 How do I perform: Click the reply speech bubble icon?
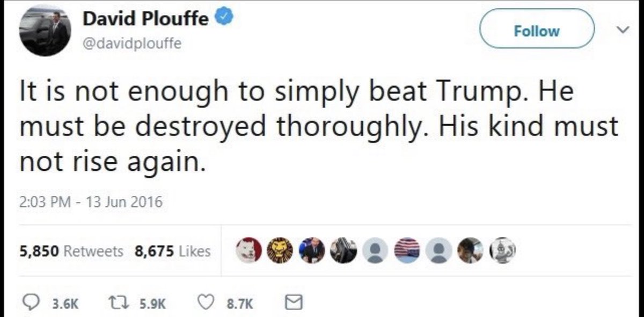tap(30, 304)
